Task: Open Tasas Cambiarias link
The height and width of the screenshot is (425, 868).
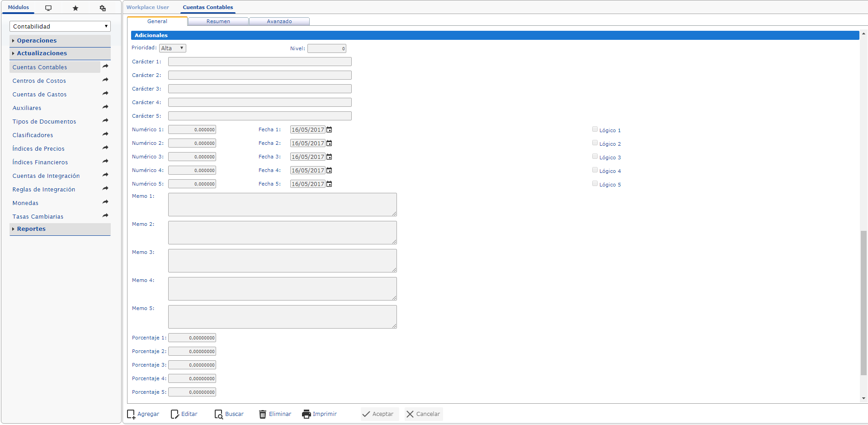Action: pyautogui.click(x=38, y=216)
